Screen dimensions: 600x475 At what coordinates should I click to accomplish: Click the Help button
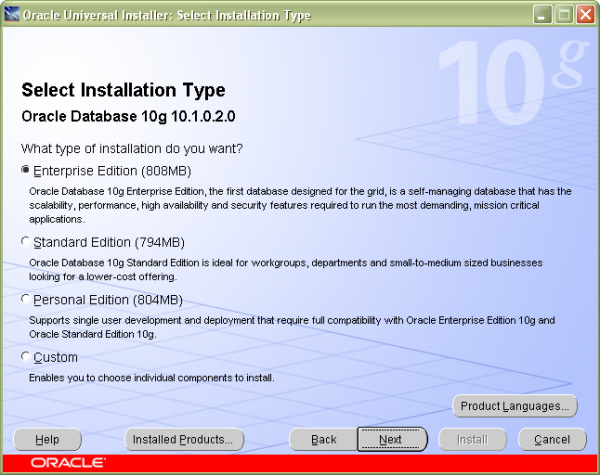click(47, 439)
